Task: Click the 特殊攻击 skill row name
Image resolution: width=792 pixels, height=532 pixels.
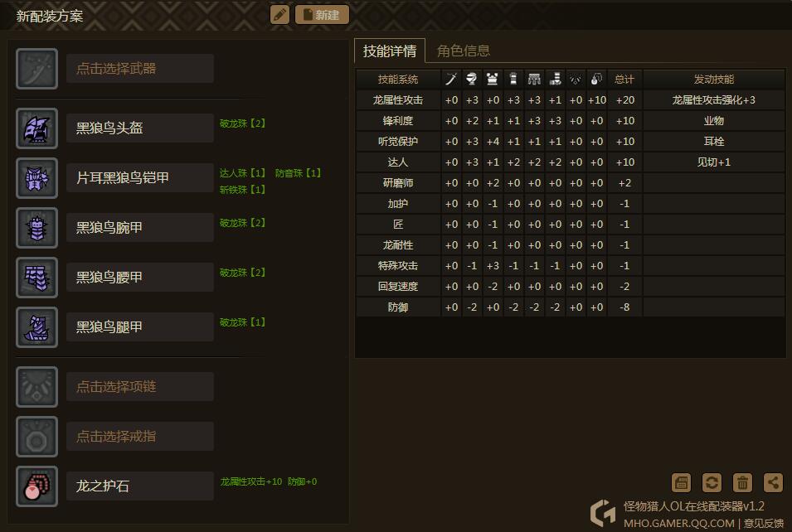Action: click(x=398, y=265)
